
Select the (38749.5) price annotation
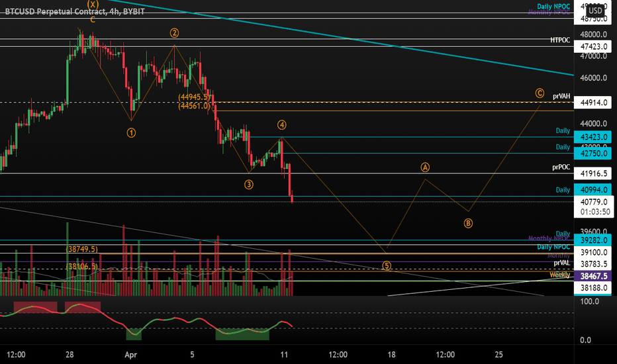(x=82, y=249)
